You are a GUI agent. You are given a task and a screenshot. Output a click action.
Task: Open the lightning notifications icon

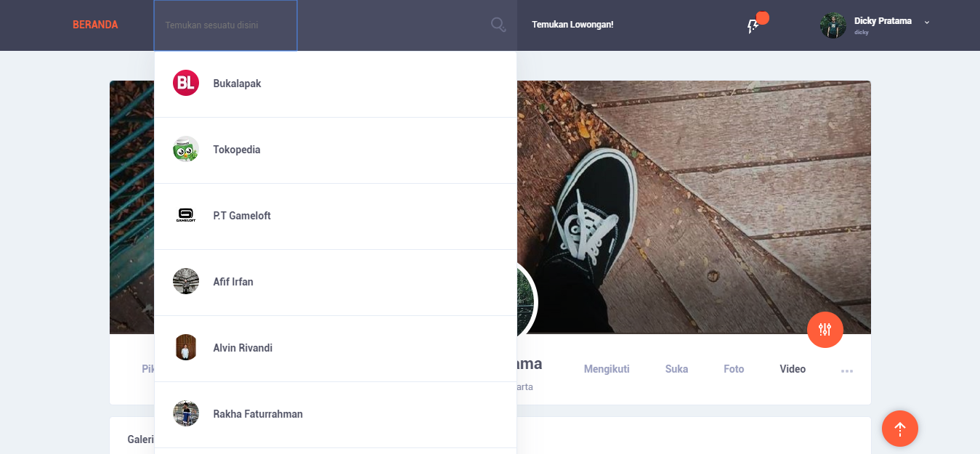click(x=753, y=25)
